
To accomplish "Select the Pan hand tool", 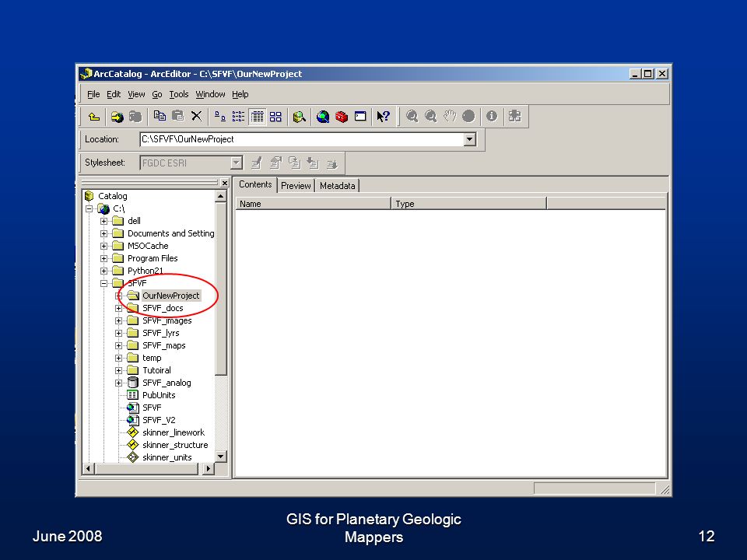I will pos(450,116).
